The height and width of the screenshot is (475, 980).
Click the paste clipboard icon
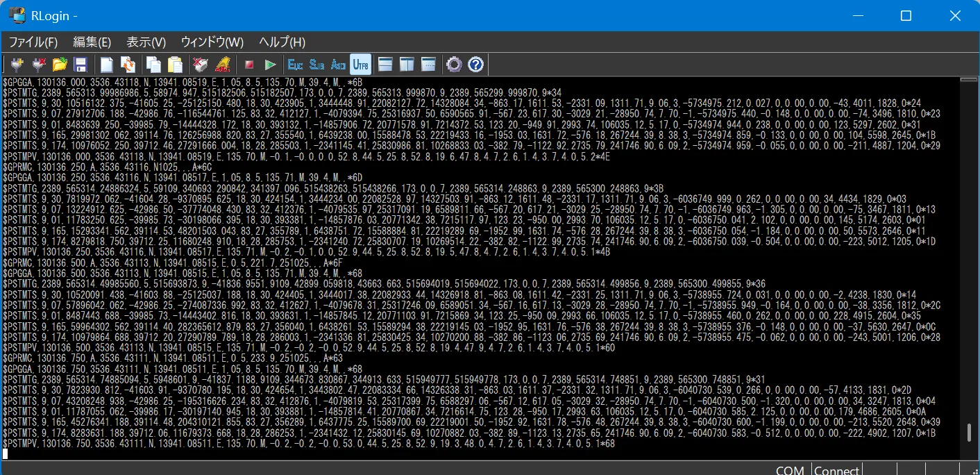click(175, 65)
